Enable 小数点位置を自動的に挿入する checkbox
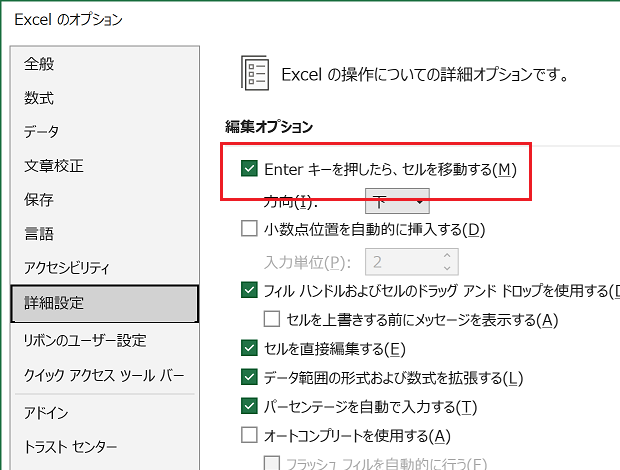 pyautogui.click(x=249, y=228)
